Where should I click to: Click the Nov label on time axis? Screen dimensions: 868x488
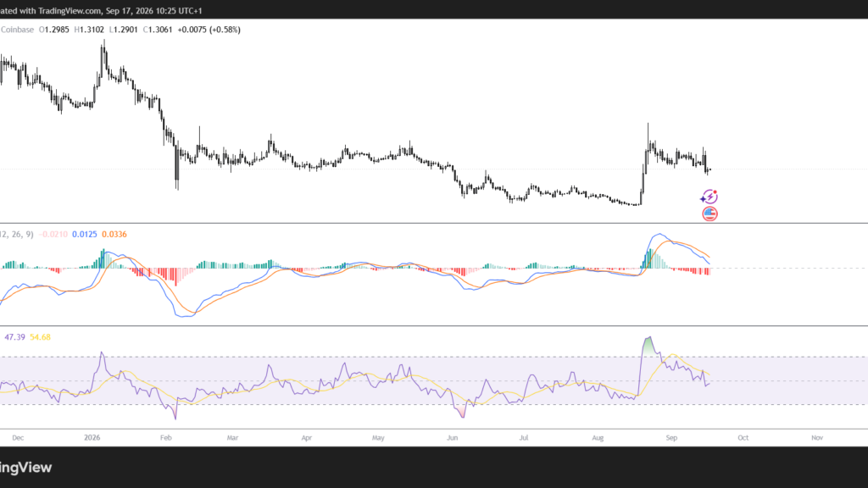click(817, 438)
